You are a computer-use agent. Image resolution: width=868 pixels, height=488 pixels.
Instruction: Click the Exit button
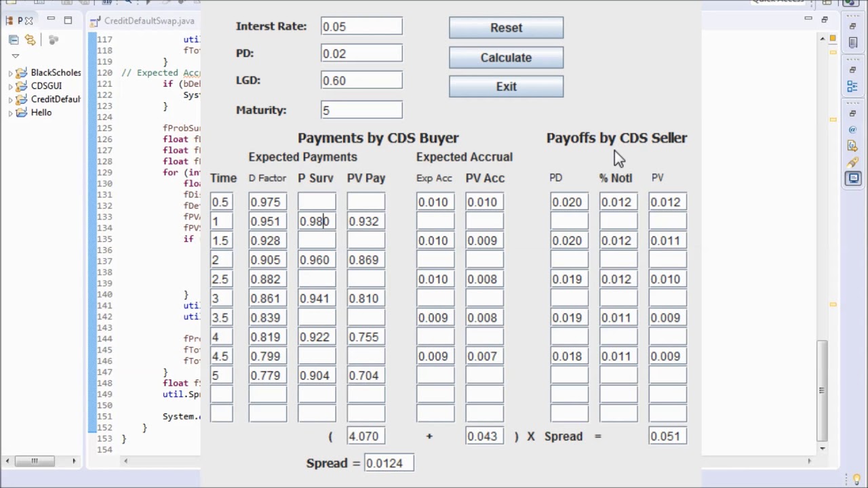(506, 87)
